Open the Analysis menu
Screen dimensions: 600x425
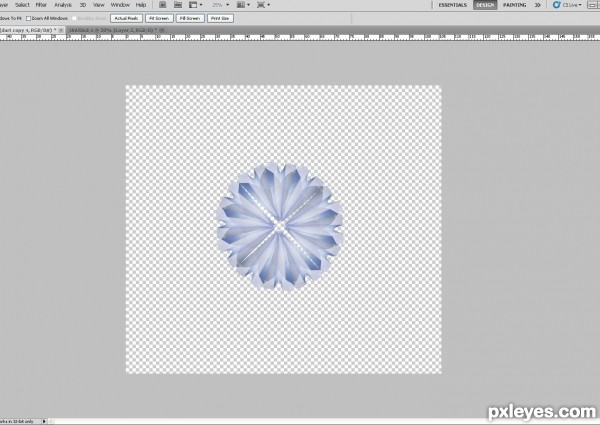tap(63, 5)
